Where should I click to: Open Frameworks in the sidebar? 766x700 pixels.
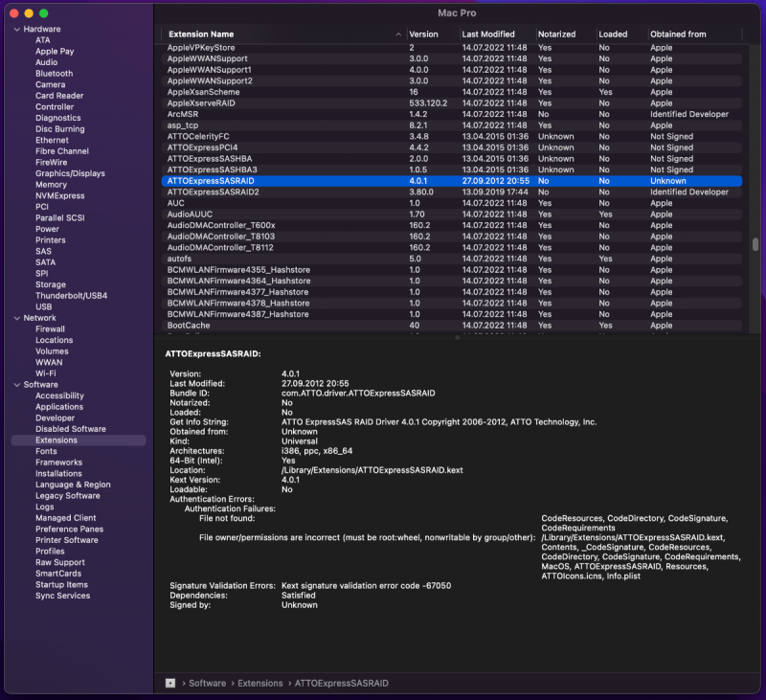[58, 463]
